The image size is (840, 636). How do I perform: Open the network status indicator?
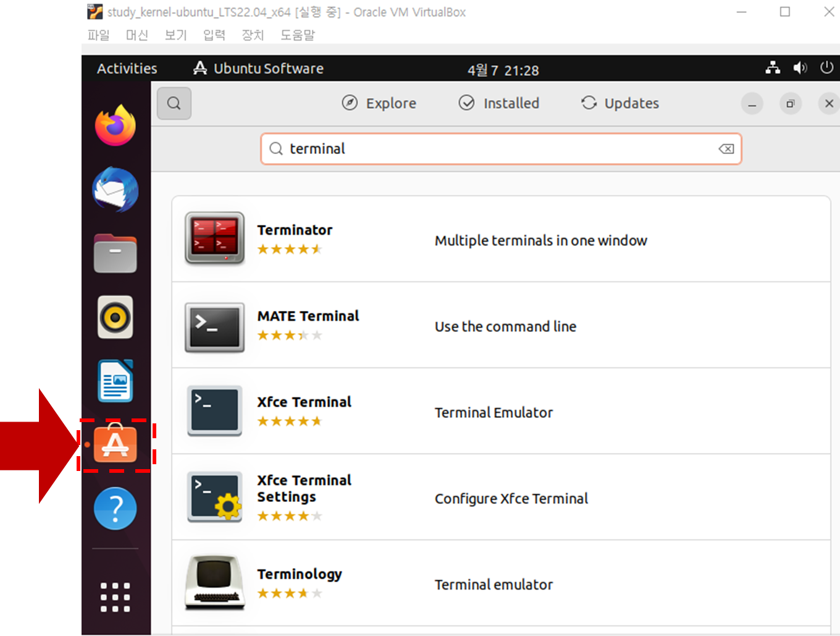pos(773,68)
